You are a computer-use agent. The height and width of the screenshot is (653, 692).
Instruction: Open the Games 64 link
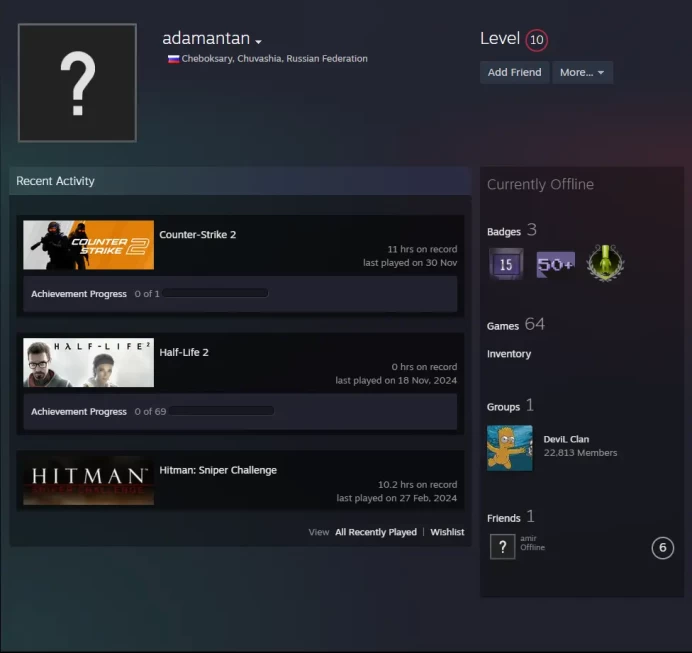pyautogui.click(x=515, y=325)
